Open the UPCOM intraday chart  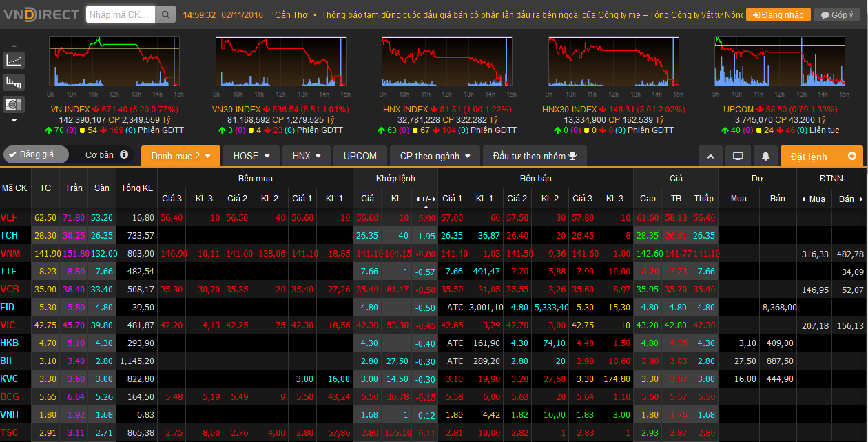[781, 62]
